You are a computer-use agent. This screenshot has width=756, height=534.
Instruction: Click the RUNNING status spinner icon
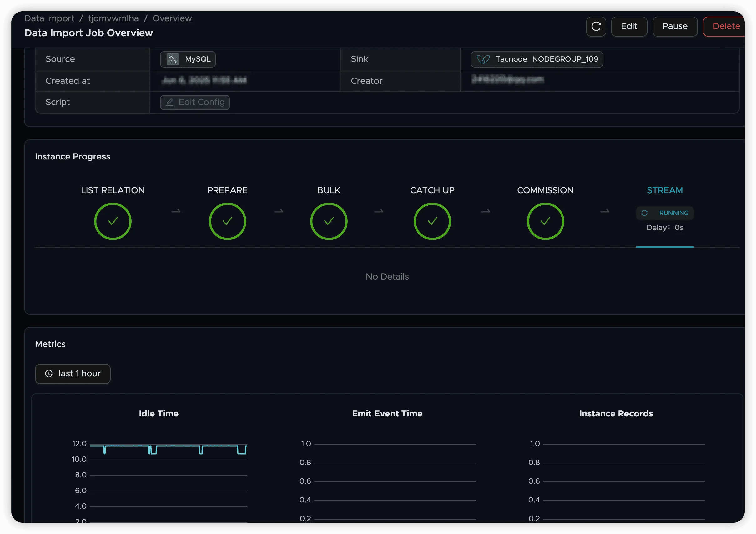tap(644, 213)
